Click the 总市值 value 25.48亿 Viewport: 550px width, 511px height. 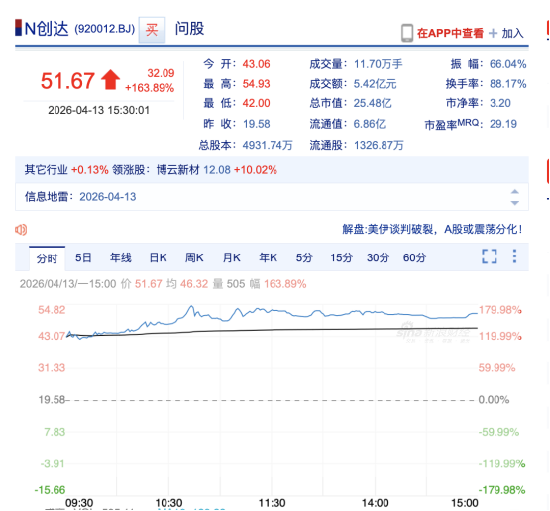(x=373, y=103)
